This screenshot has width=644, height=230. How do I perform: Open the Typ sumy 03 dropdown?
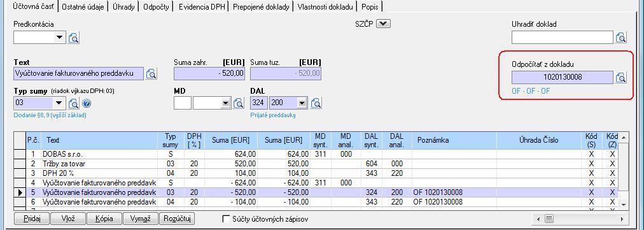(x=60, y=103)
